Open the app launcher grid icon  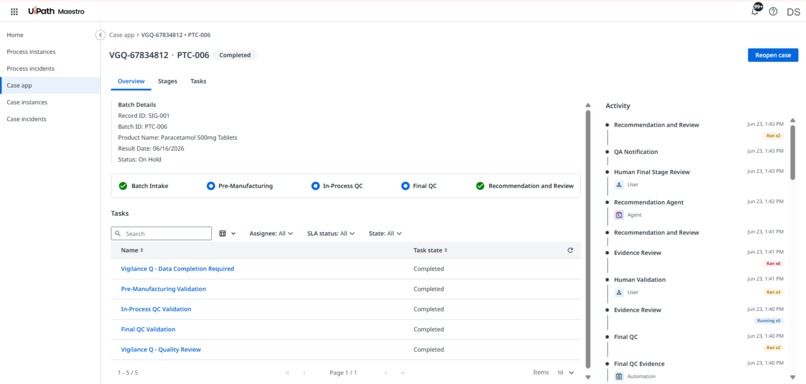tap(14, 11)
